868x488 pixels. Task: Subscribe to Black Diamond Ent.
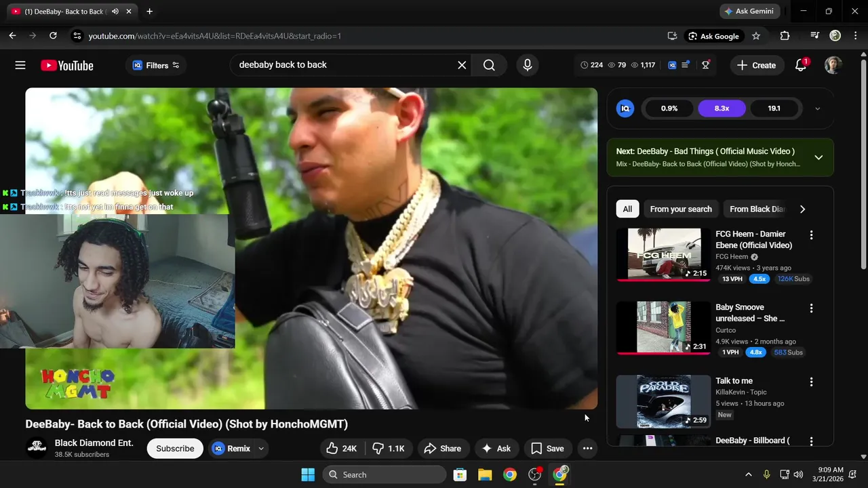(x=175, y=449)
